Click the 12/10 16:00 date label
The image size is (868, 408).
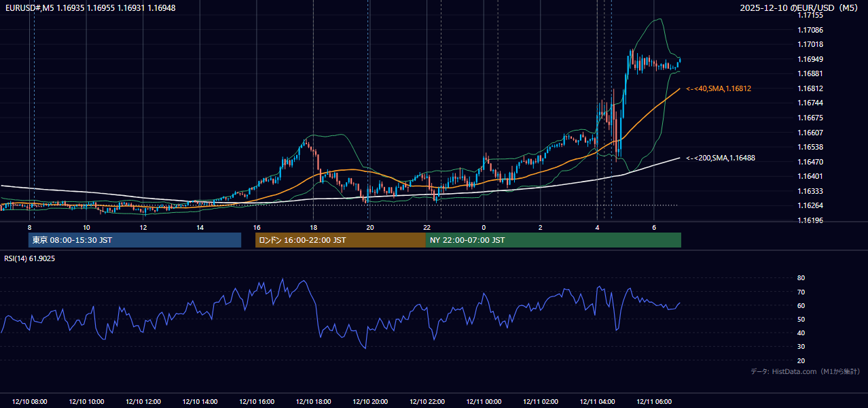[x=257, y=402]
